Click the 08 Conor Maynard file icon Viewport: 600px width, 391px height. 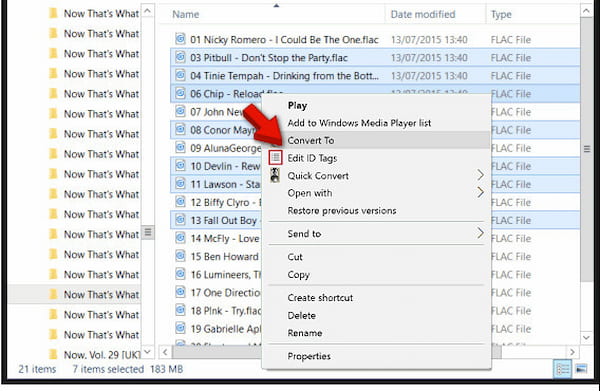point(180,129)
